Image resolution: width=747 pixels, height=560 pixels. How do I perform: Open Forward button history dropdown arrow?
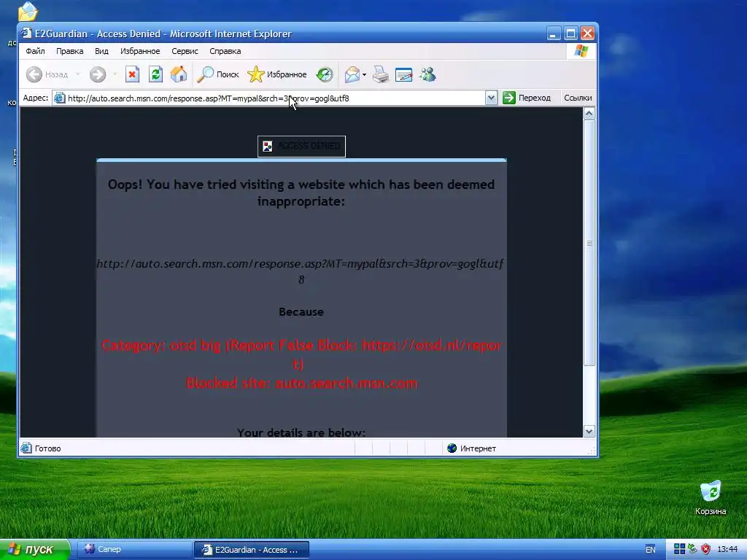click(x=115, y=74)
